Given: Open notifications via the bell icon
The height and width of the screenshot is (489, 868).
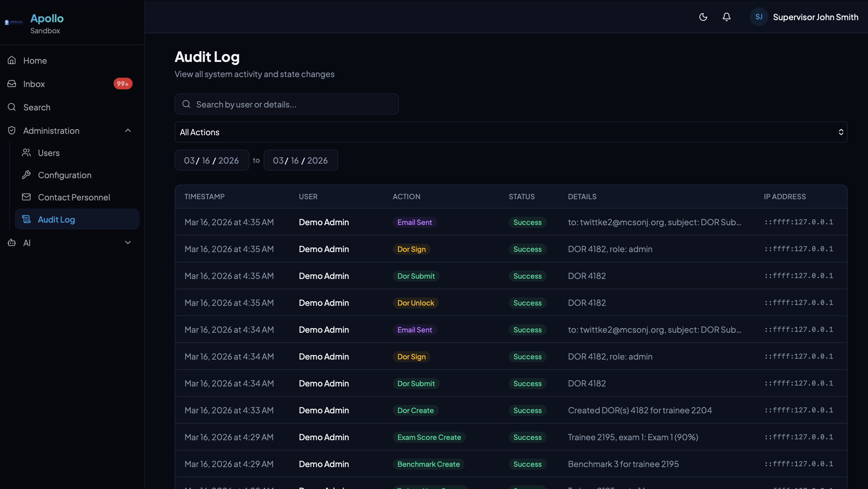Looking at the screenshot, I should tap(726, 17).
